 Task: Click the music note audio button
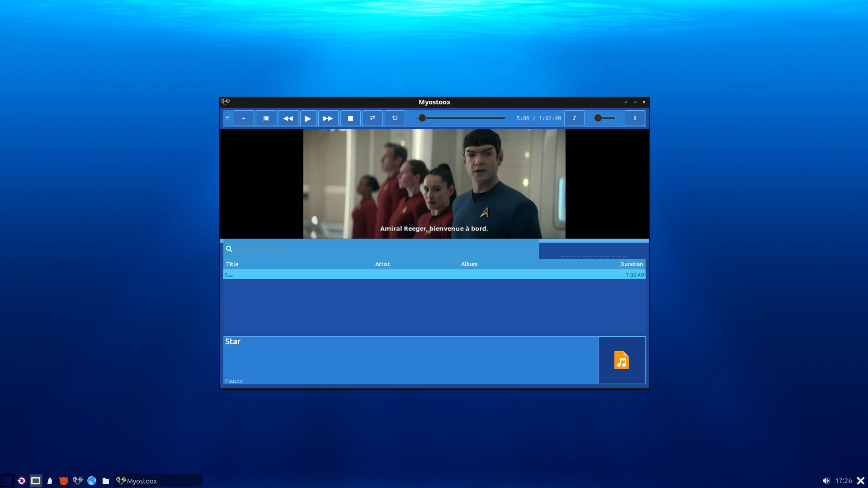574,118
